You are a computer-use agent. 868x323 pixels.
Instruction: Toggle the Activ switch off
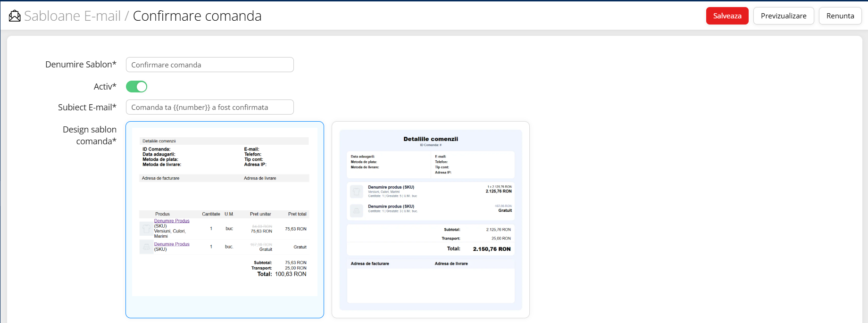[x=137, y=87]
